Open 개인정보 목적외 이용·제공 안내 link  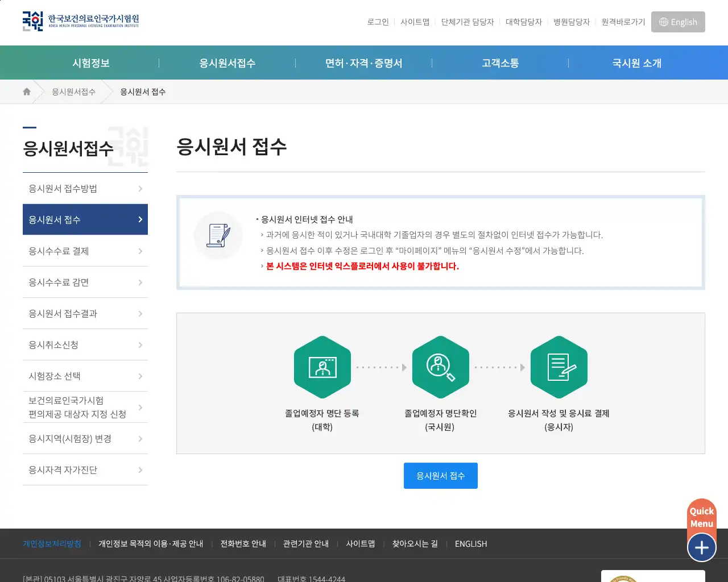click(151, 544)
